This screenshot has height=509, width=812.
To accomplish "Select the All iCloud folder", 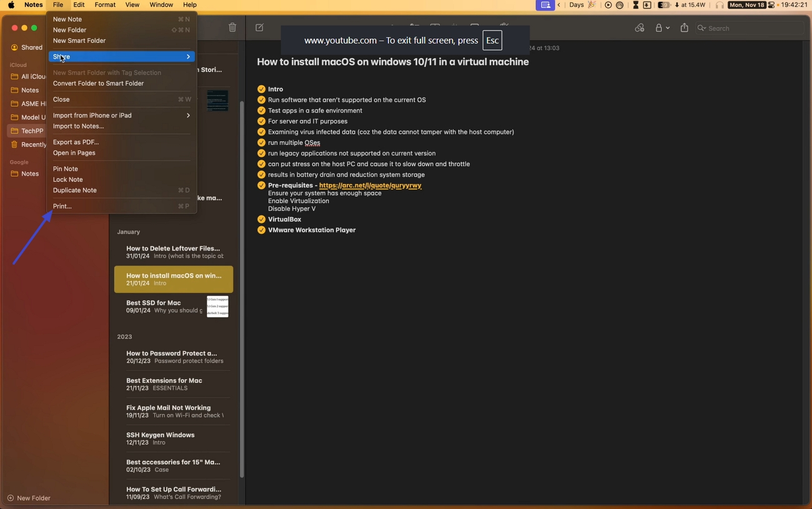I will (28, 77).
